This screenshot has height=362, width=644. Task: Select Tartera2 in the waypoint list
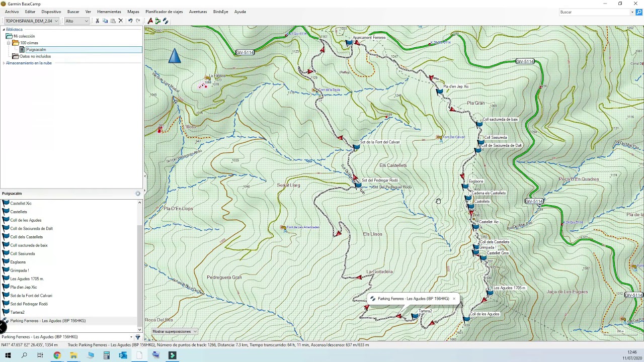(17, 312)
